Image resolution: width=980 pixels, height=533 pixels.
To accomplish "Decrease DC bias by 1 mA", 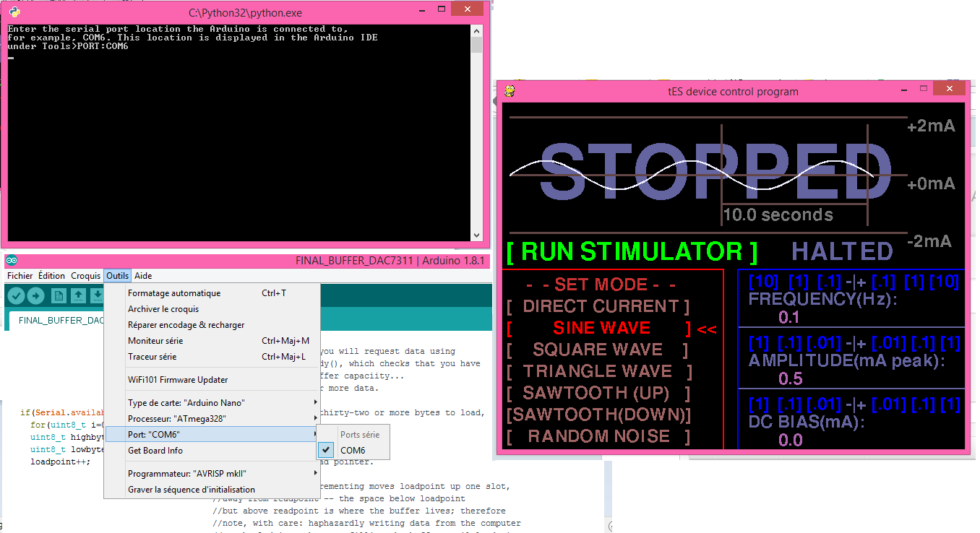I will 760,404.
